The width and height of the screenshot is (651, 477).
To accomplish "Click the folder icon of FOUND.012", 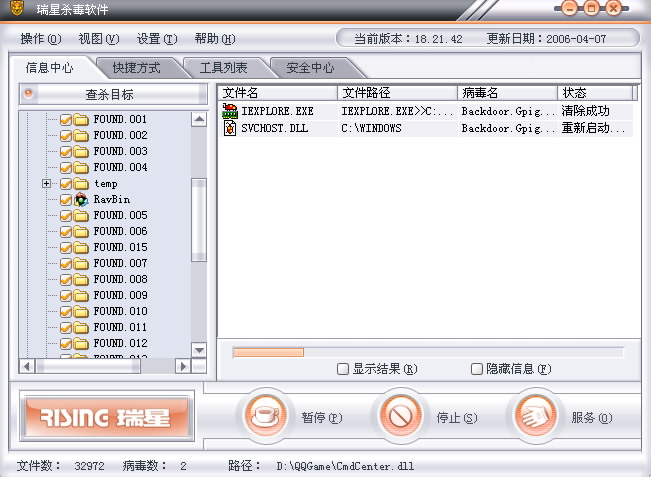I will pyautogui.click(x=81, y=344).
